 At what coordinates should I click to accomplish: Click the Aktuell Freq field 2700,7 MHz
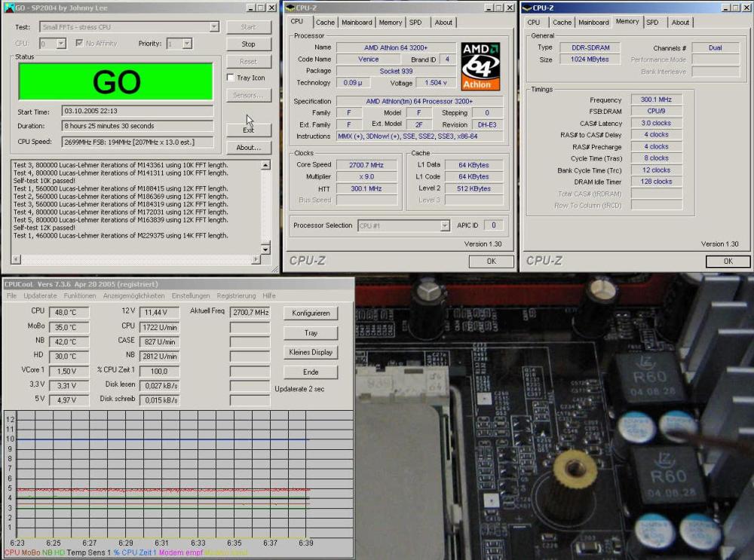pos(250,313)
